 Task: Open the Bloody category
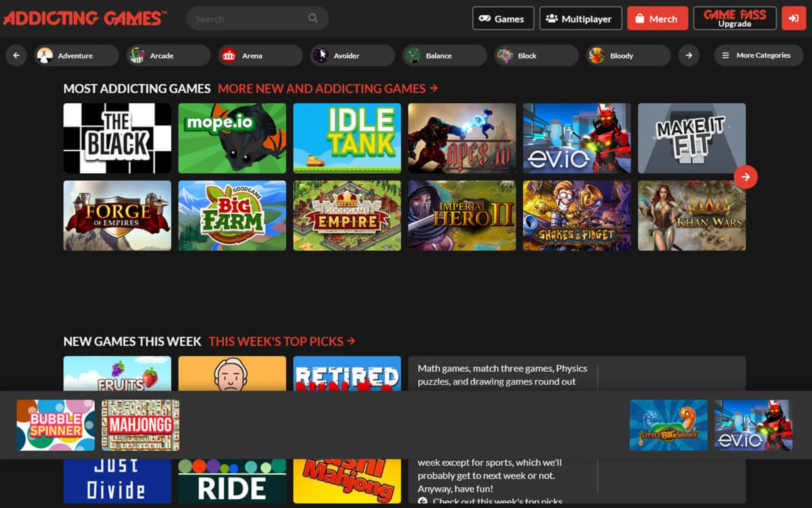628,55
